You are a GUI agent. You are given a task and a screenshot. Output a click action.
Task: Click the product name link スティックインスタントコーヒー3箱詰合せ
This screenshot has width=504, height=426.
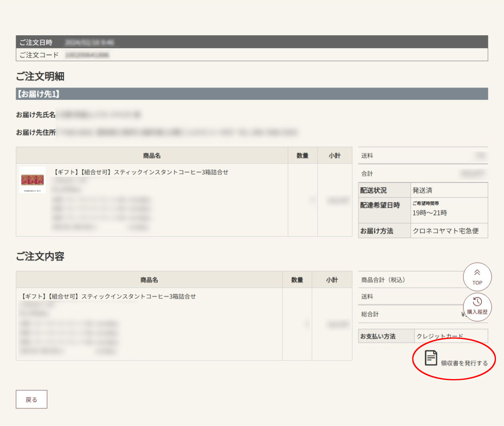tap(140, 172)
